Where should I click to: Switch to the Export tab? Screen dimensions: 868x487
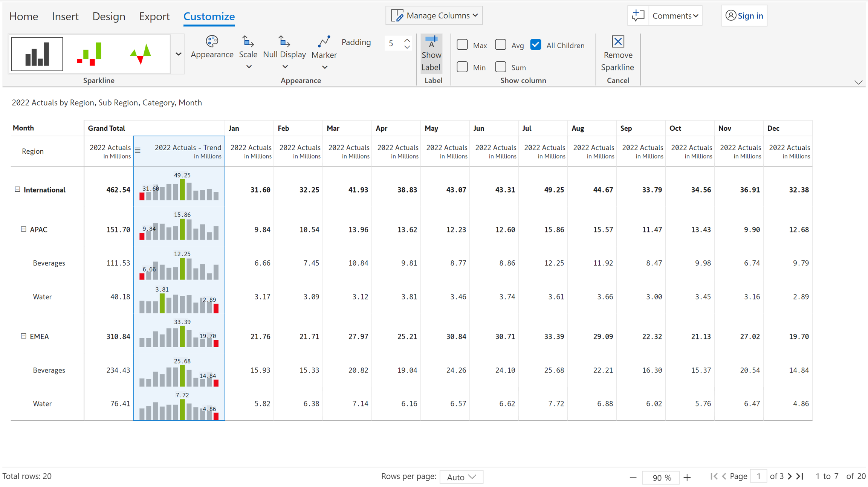pyautogui.click(x=154, y=16)
